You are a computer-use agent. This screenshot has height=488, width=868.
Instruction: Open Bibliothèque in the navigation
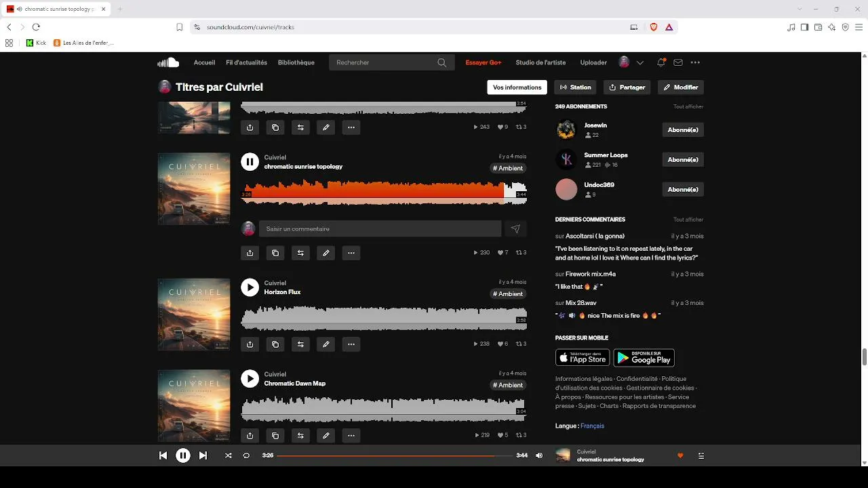296,62
